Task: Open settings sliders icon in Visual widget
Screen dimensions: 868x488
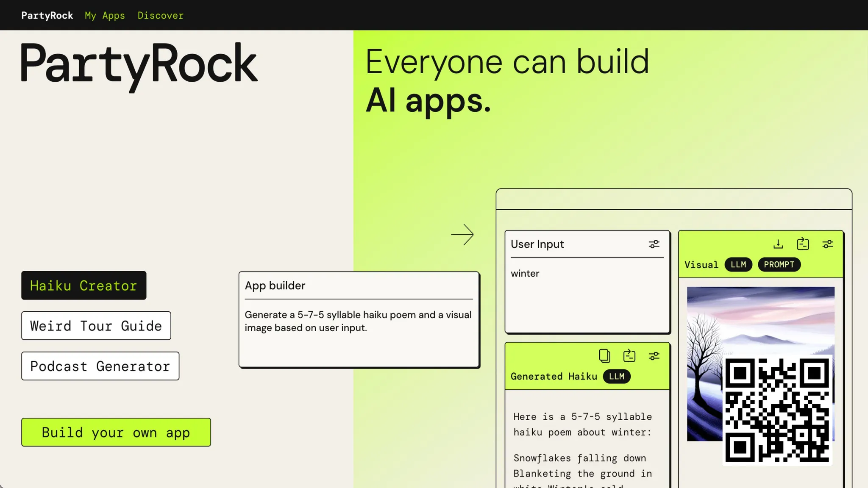Action: pyautogui.click(x=828, y=244)
